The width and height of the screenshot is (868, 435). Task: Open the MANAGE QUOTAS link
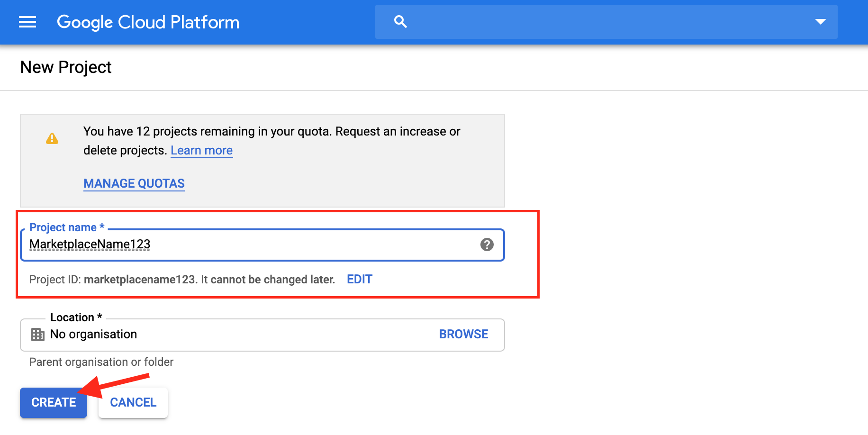coord(134,183)
